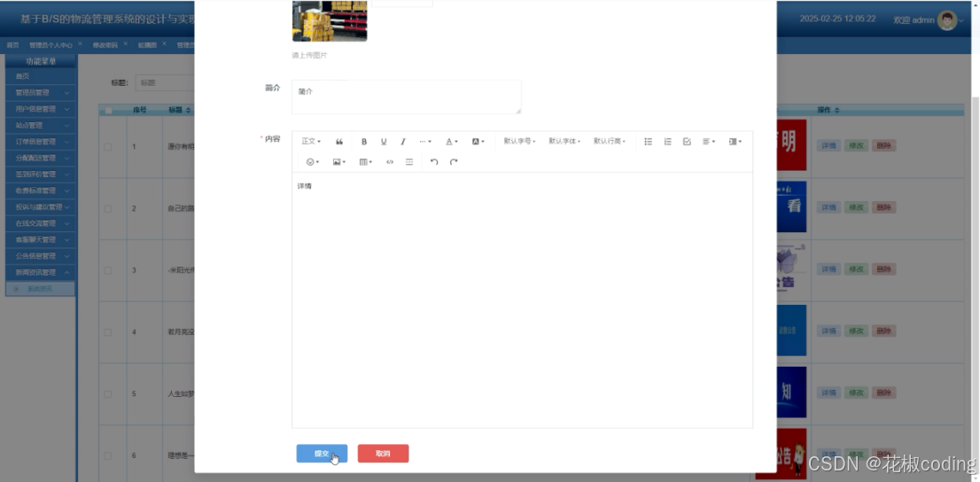The image size is (980, 482).
Task: Expand 公告信息管理 in the sidebar
Action: 41,256
